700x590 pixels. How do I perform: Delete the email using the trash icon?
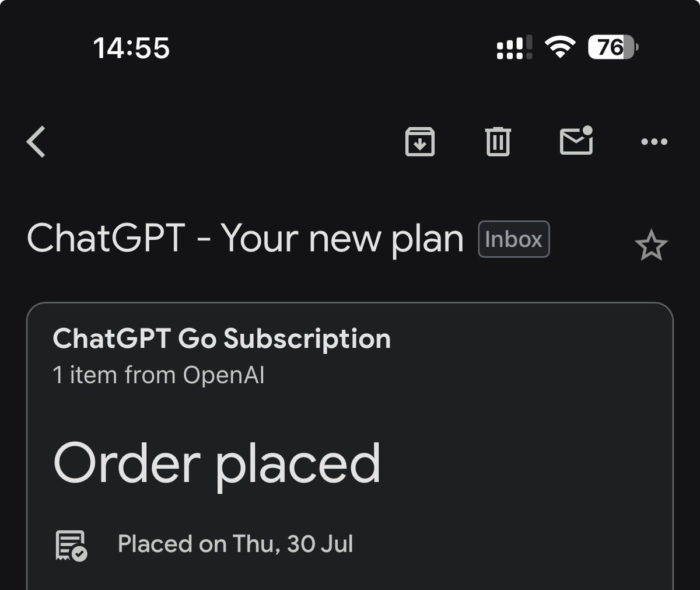(498, 142)
